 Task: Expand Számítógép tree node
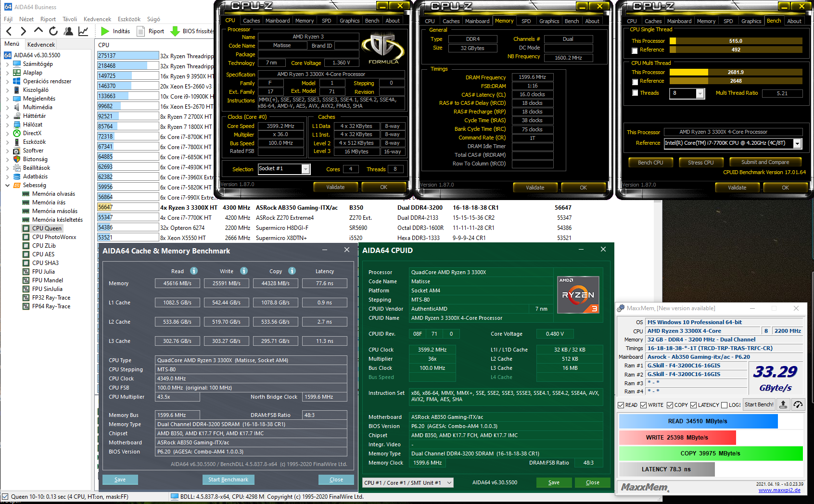pos(7,64)
